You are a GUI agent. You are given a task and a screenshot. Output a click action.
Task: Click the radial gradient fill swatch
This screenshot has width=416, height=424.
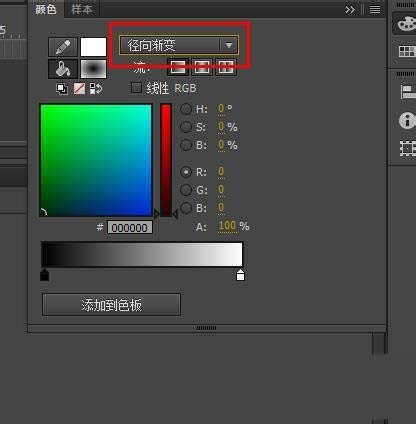coord(93,69)
